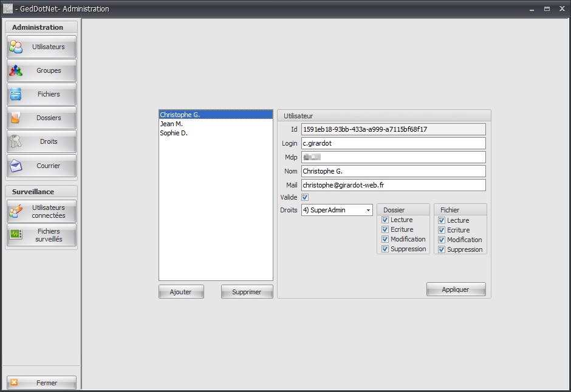Expand the Droits SuperAdmin dropdown
Image resolution: width=571 pixels, height=392 pixels.
point(337,210)
